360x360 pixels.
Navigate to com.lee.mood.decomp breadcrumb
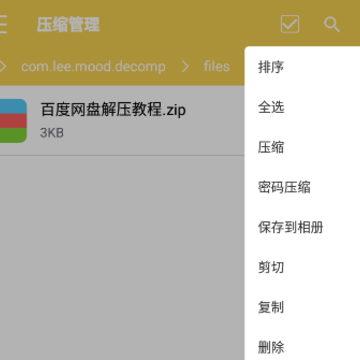pyautogui.click(x=93, y=66)
